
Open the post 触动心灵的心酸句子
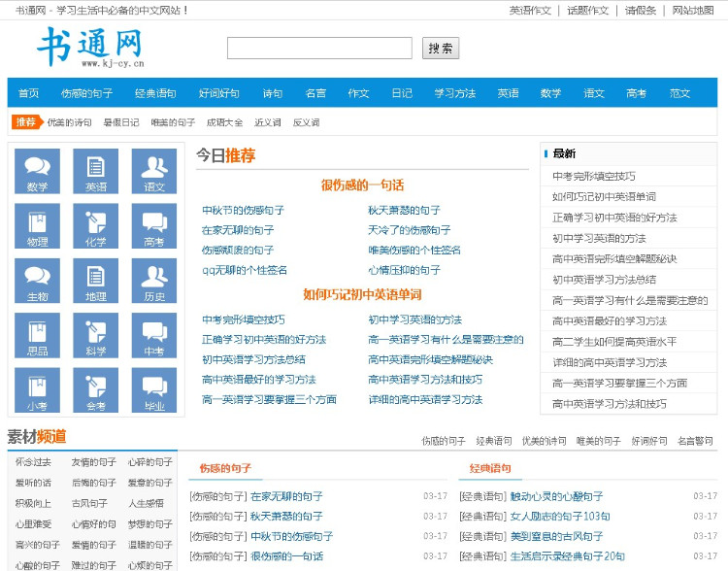[556, 496]
